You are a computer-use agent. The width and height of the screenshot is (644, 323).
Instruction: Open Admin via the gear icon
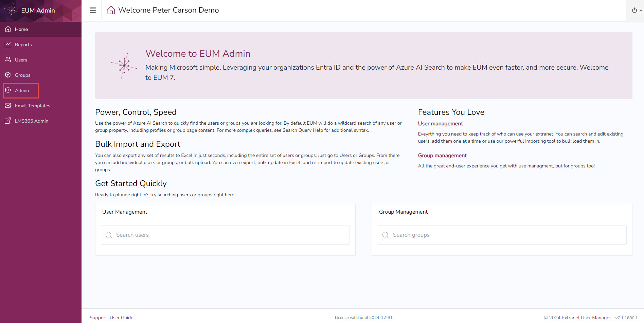8,90
